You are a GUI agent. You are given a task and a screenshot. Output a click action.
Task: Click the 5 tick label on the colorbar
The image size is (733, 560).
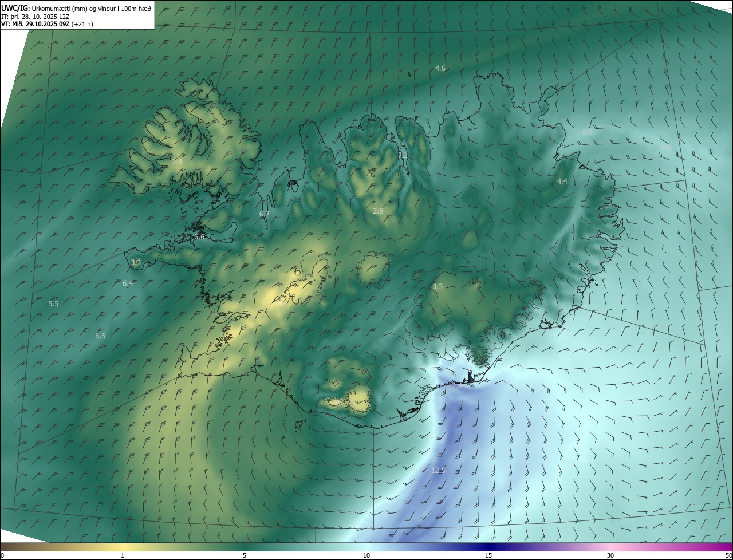coord(244,555)
